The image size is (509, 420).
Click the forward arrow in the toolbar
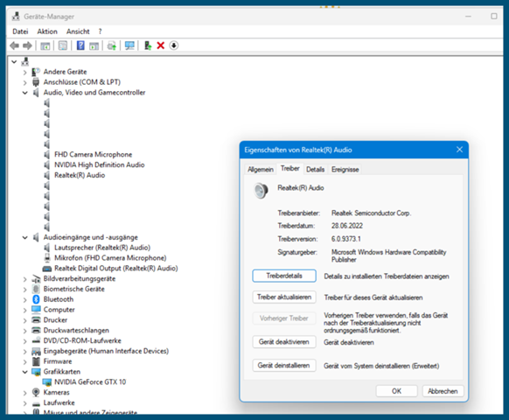pyautogui.click(x=28, y=45)
